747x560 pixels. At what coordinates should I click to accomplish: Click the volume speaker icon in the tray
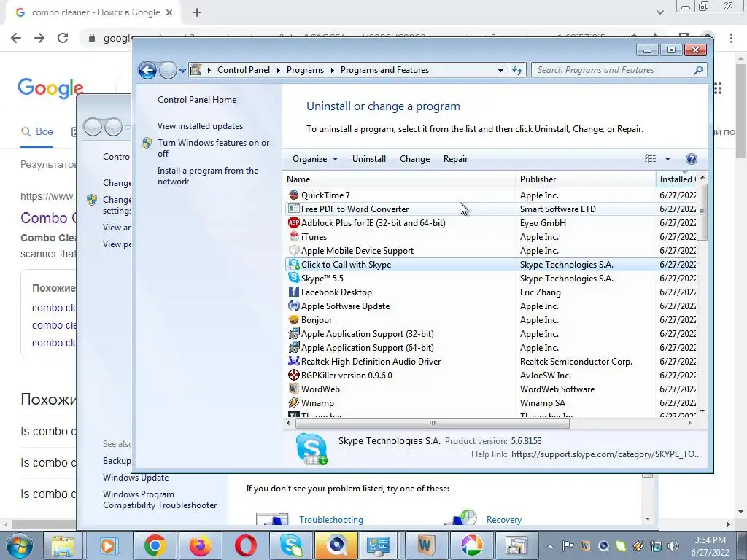(x=673, y=546)
